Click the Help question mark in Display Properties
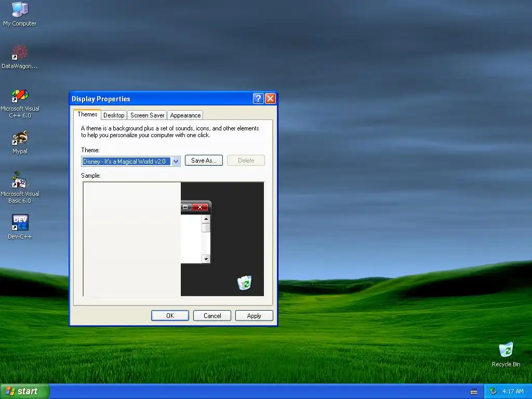Image resolution: width=532 pixels, height=399 pixels. [258, 99]
